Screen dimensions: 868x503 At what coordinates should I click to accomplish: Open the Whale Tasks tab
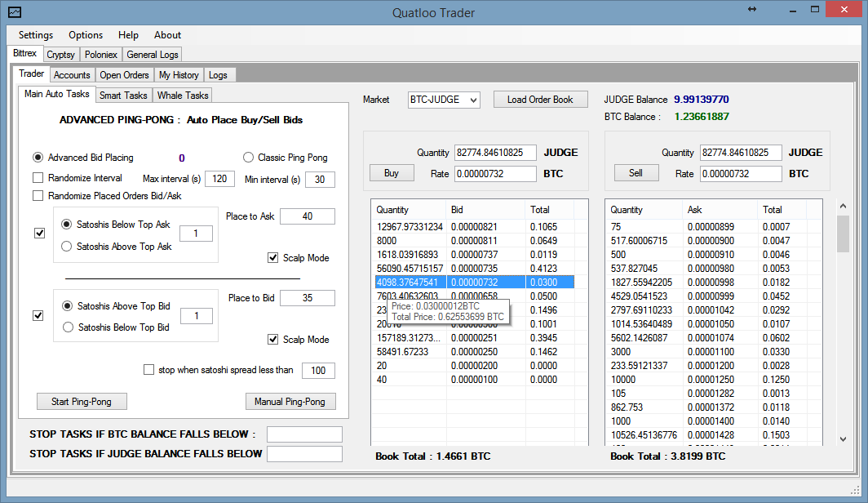[183, 96]
